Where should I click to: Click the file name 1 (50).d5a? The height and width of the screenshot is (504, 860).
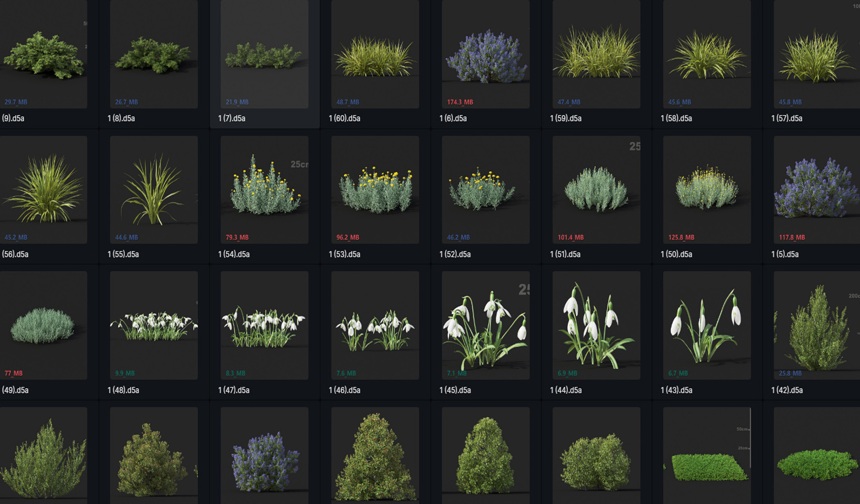[x=677, y=254]
